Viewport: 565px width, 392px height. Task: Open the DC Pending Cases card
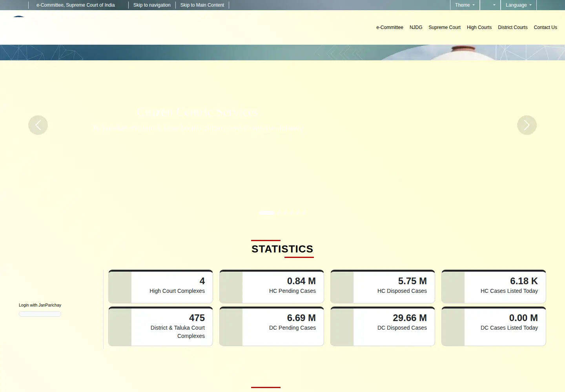272,327
